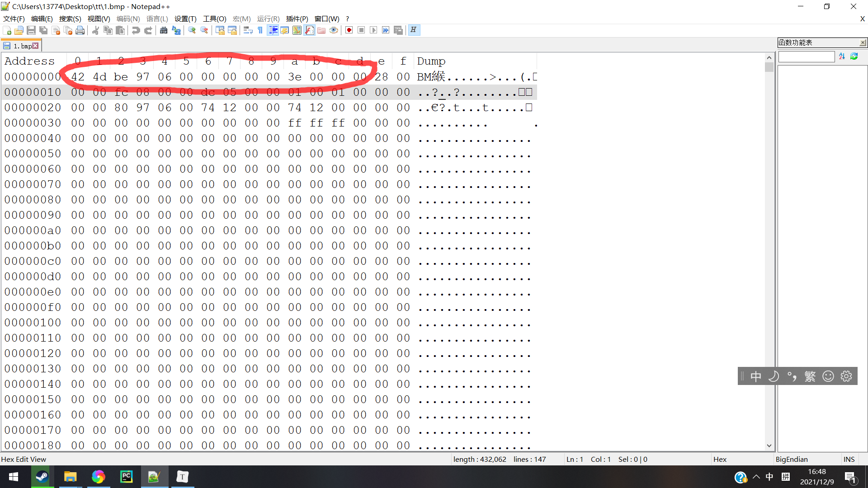
Task: Open Find with the binoculars icon
Action: [164, 30]
